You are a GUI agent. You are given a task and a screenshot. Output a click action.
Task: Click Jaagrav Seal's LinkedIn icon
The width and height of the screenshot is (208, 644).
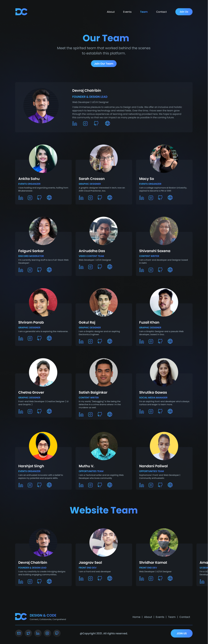point(81,578)
